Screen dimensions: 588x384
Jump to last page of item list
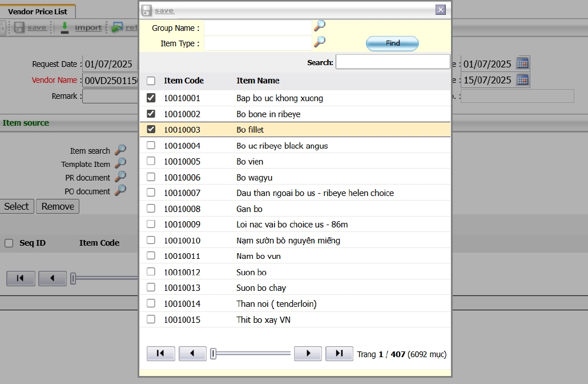point(339,354)
